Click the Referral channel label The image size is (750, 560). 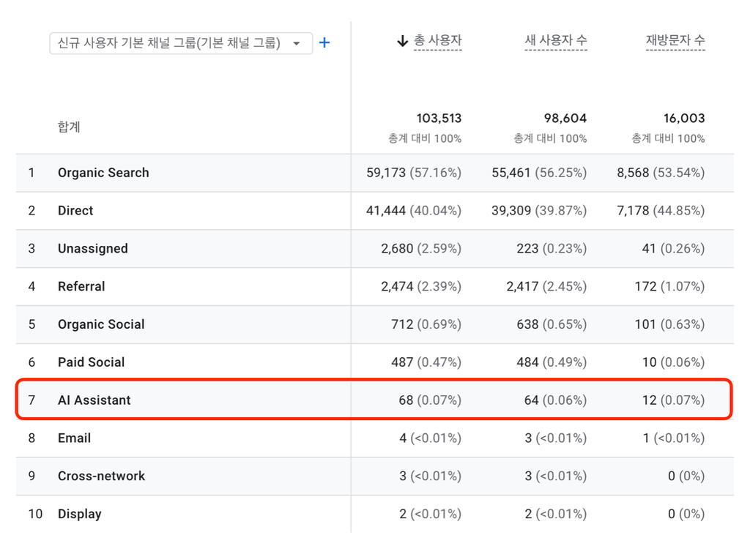click(81, 286)
